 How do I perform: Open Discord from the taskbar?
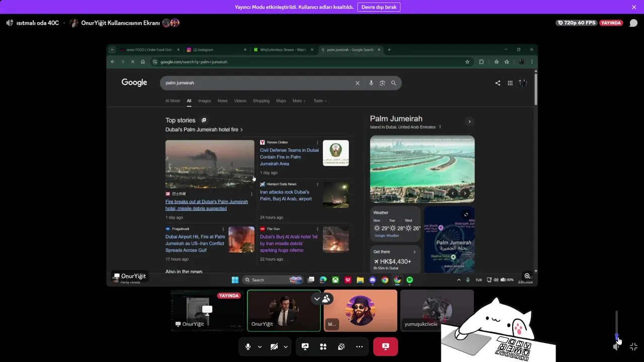pos(372,280)
